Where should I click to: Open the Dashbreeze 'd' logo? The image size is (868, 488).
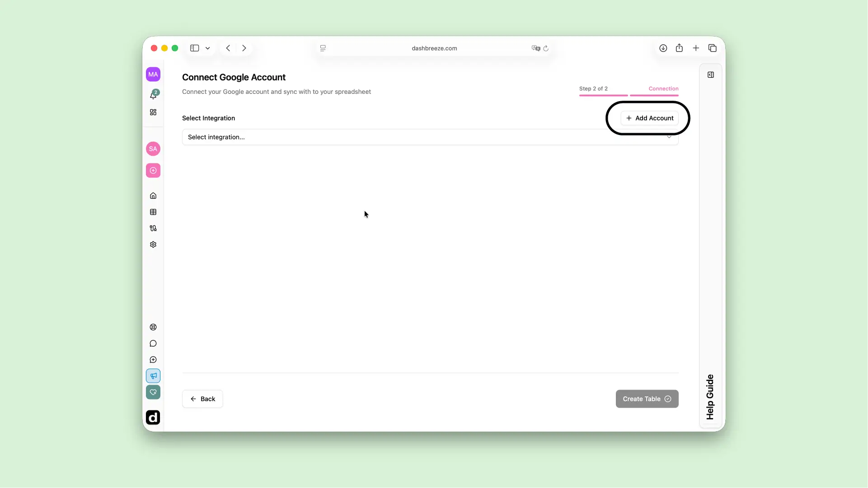[153, 418]
